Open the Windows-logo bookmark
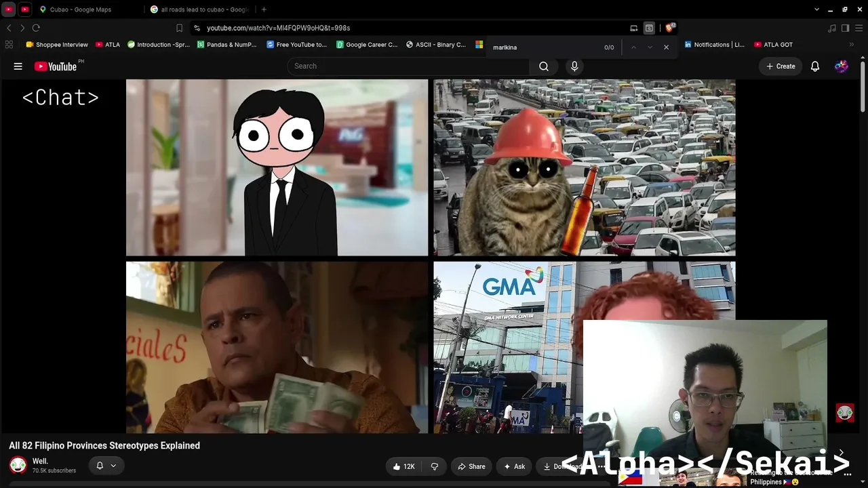The image size is (868, 488). (479, 45)
